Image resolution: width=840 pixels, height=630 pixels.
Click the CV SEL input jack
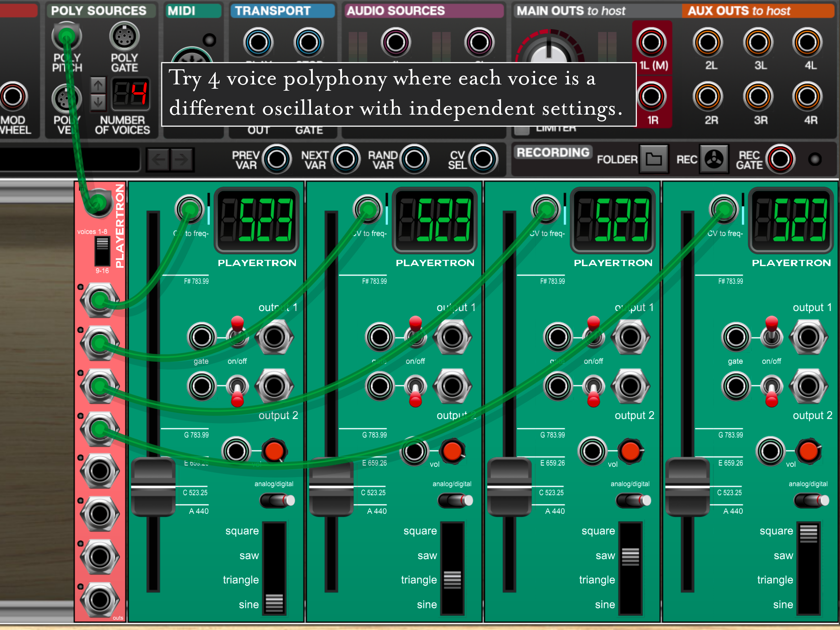(483, 159)
